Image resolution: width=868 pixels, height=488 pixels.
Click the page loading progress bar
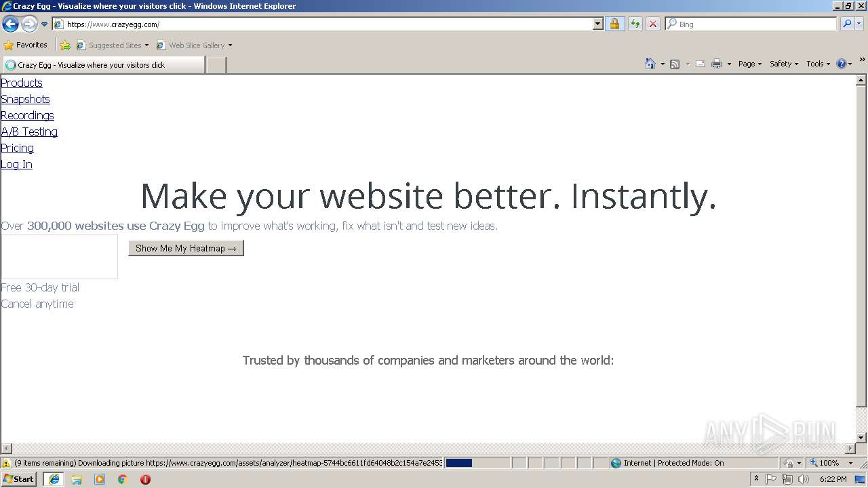pyautogui.click(x=477, y=463)
